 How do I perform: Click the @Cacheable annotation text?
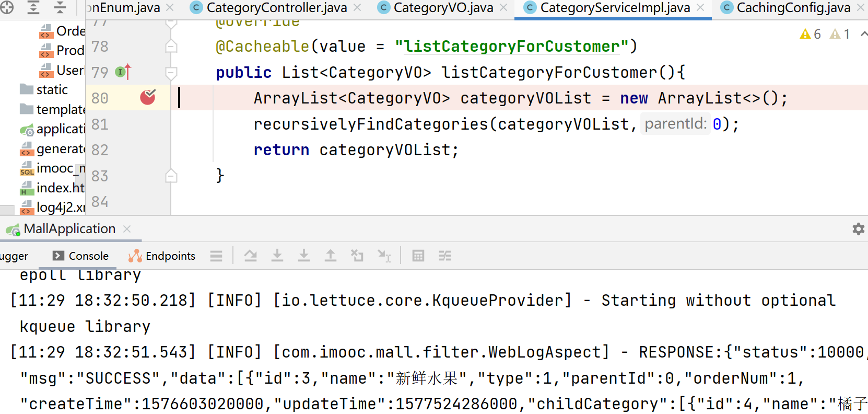tap(263, 47)
